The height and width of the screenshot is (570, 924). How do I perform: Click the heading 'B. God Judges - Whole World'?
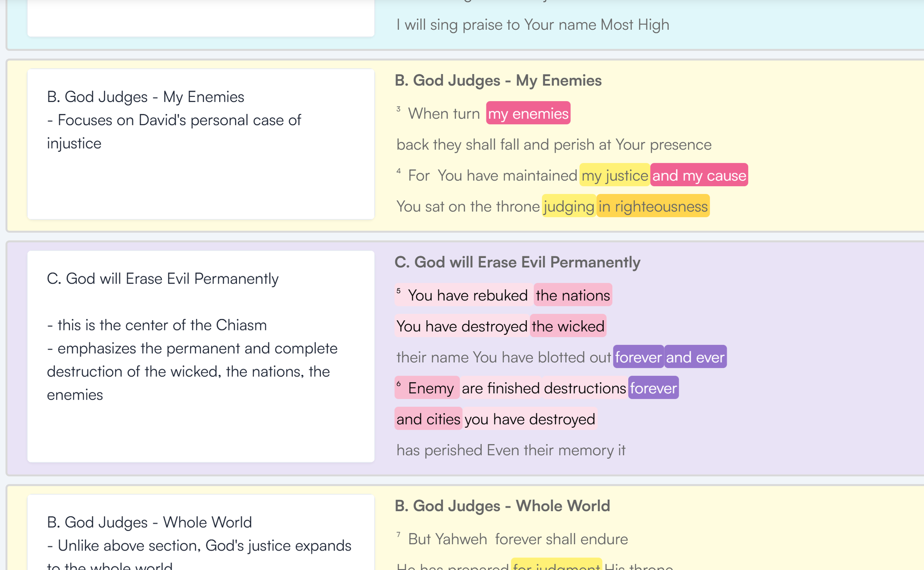pyautogui.click(x=503, y=506)
